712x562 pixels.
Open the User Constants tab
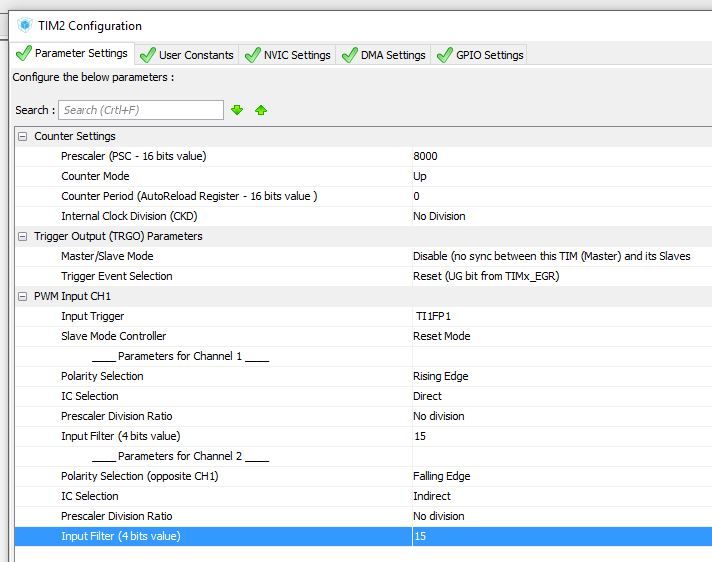point(187,55)
